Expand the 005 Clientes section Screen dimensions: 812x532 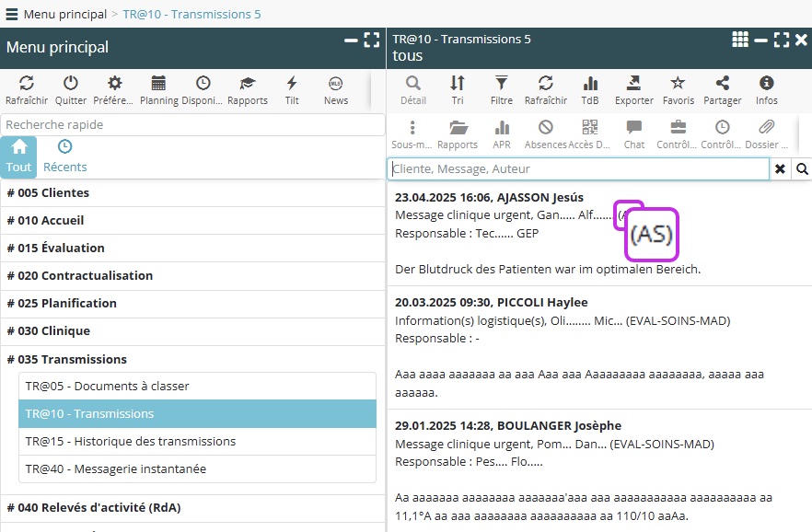click(x=48, y=193)
